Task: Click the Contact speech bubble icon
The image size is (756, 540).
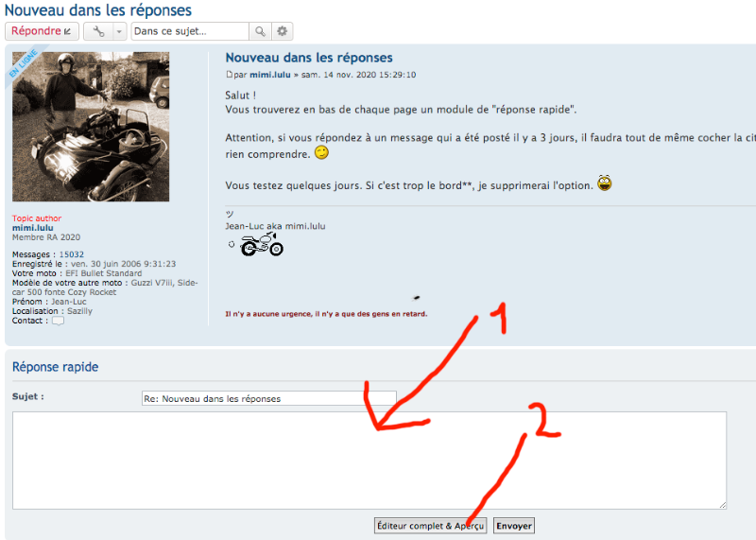Action: coord(58,321)
